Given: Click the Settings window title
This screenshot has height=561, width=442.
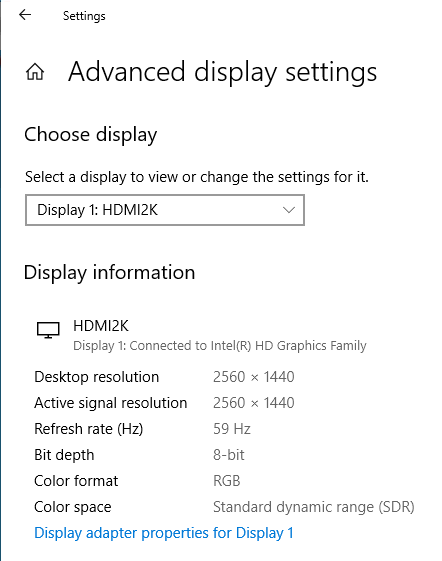Looking at the screenshot, I should click(84, 16).
